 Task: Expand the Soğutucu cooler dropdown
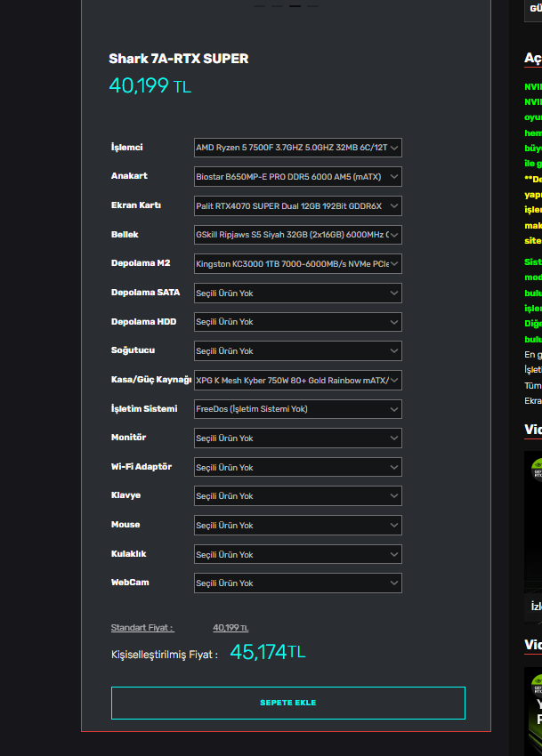point(298,351)
